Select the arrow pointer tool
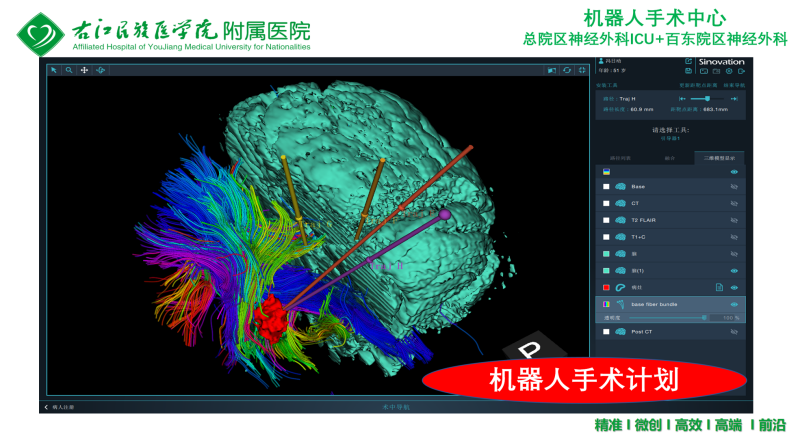800x438 pixels. pyautogui.click(x=54, y=70)
